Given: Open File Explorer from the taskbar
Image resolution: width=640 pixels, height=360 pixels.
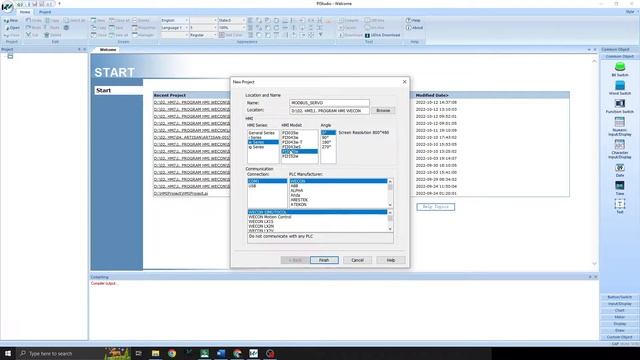Looking at the screenshot, I should click(x=155, y=353).
